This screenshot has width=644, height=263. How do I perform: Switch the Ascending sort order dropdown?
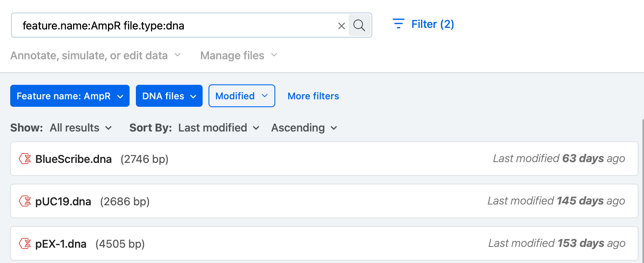click(x=304, y=128)
